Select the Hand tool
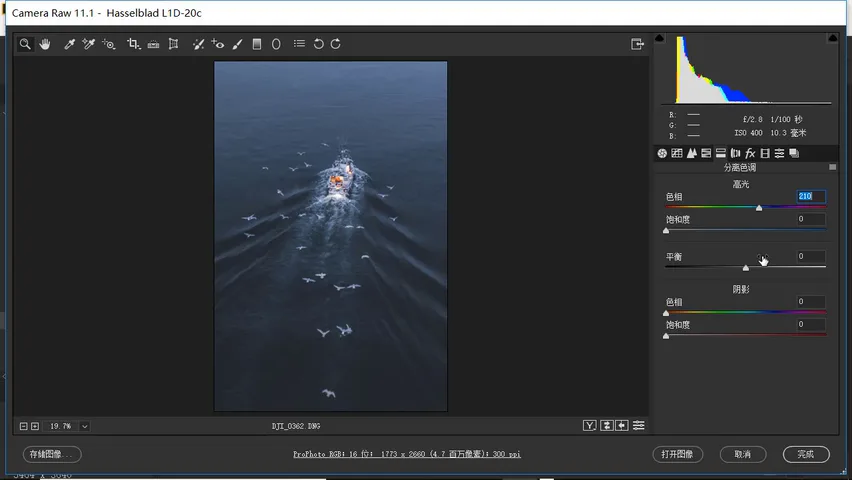Screen dimensions: 852x480 pyautogui.click(x=45, y=44)
